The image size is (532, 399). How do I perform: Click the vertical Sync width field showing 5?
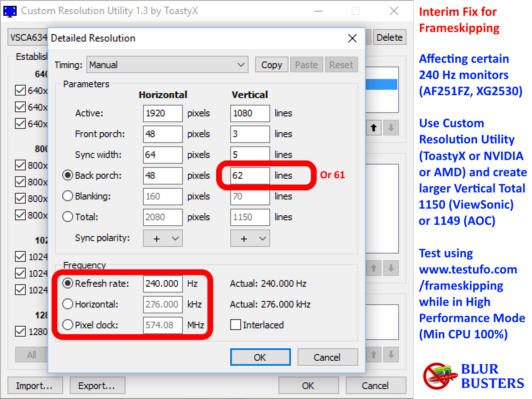pyautogui.click(x=250, y=155)
